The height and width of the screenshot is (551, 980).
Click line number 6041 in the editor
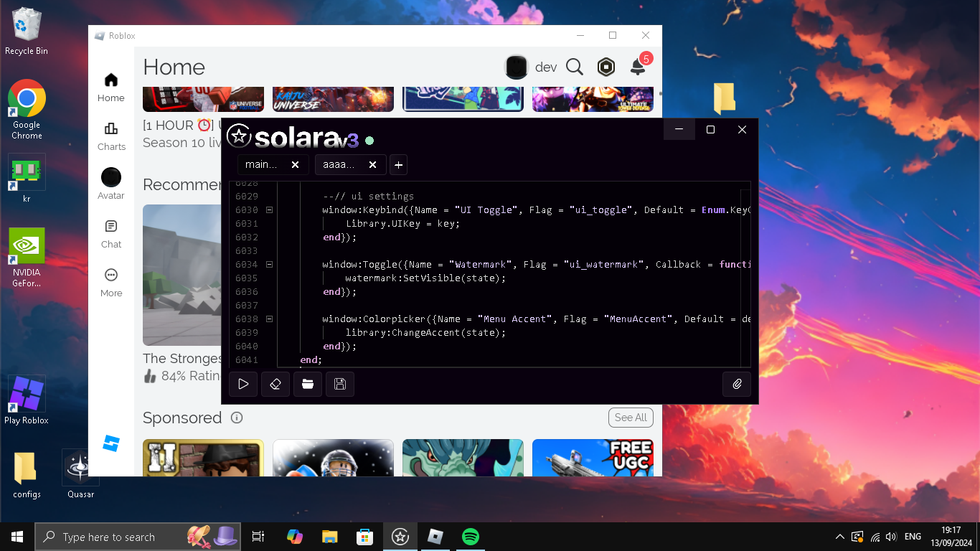point(246,360)
